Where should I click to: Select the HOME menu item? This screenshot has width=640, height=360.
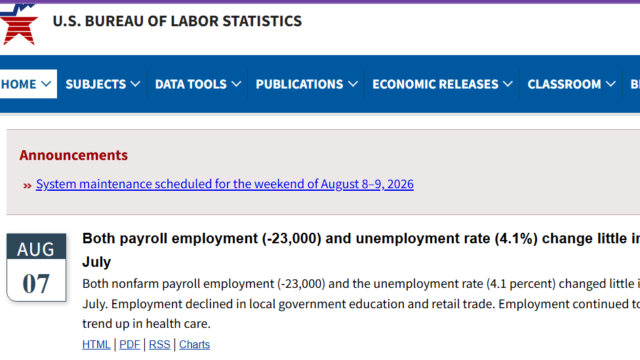coord(19,84)
